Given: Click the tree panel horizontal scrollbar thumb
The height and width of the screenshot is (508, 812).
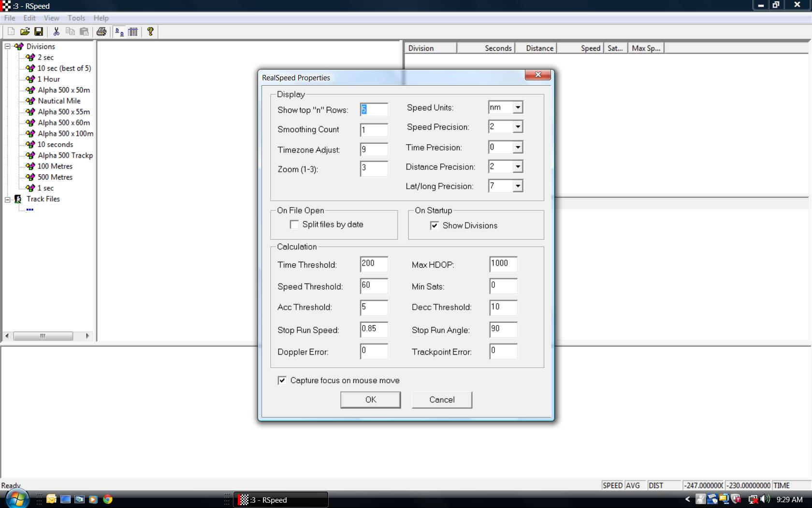Looking at the screenshot, I should pyautogui.click(x=43, y=336).
